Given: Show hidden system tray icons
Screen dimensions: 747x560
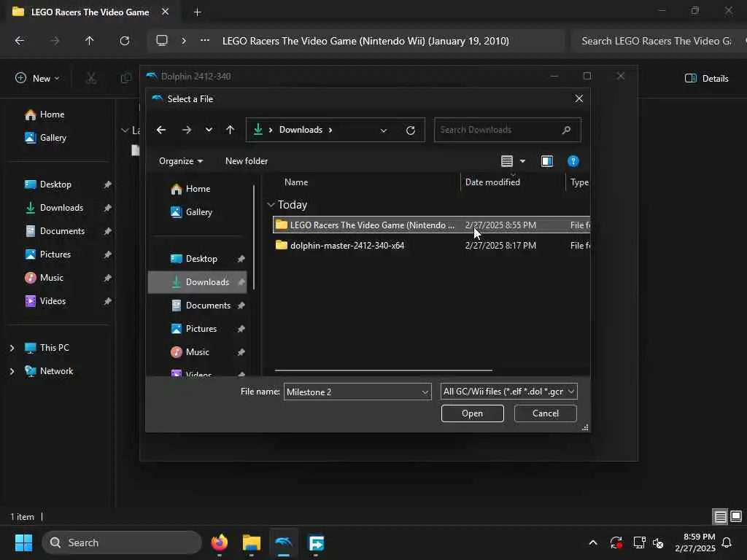Looking at the screenshot, I should [x=593, y=542].
